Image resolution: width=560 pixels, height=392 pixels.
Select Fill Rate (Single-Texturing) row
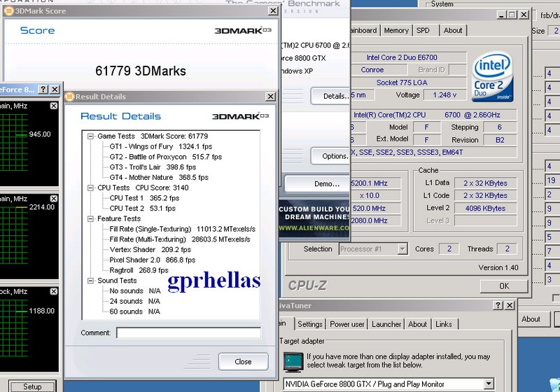(183, 229)
